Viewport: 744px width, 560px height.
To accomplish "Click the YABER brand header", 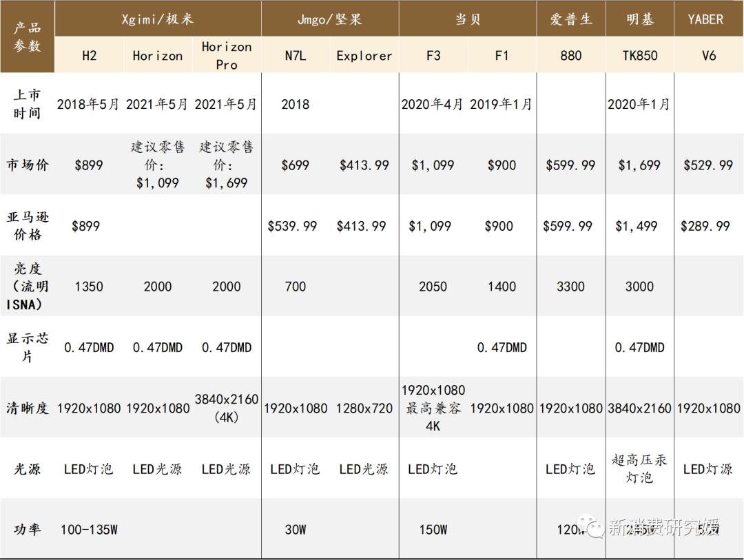I will click(709, 19).
